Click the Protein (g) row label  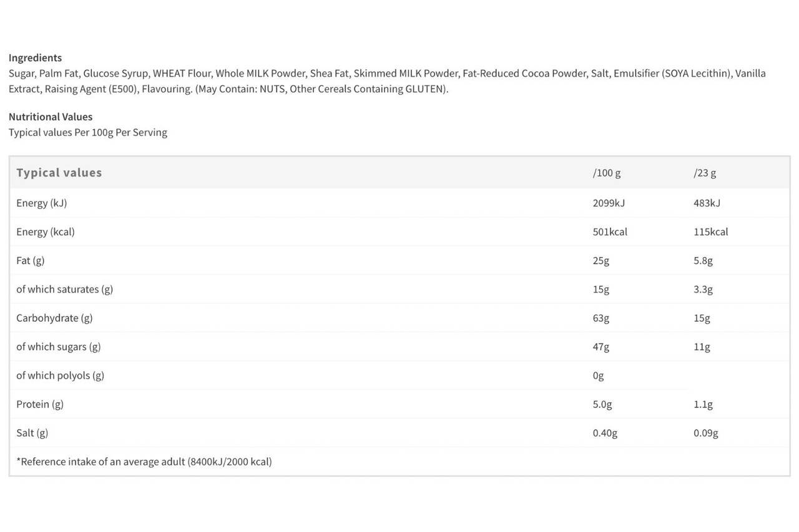pyautogui.click(x=40, y=404)
